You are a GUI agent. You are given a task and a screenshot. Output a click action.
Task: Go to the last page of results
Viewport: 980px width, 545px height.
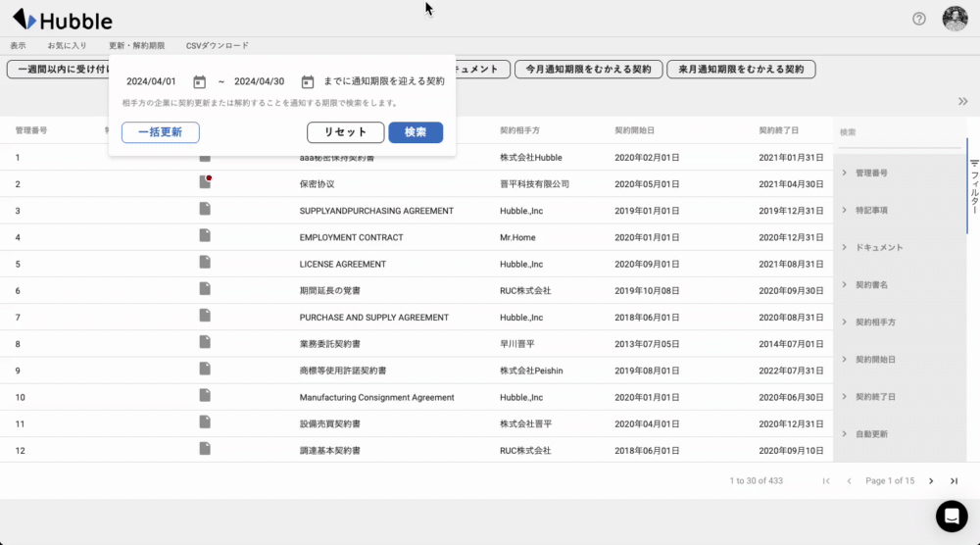click(x=954, y=481)
